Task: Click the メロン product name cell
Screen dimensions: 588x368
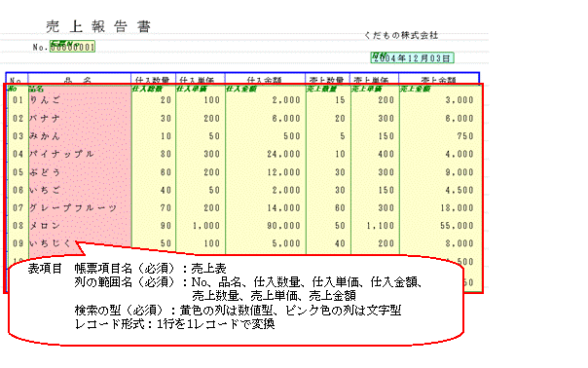Action: [45, 226]
